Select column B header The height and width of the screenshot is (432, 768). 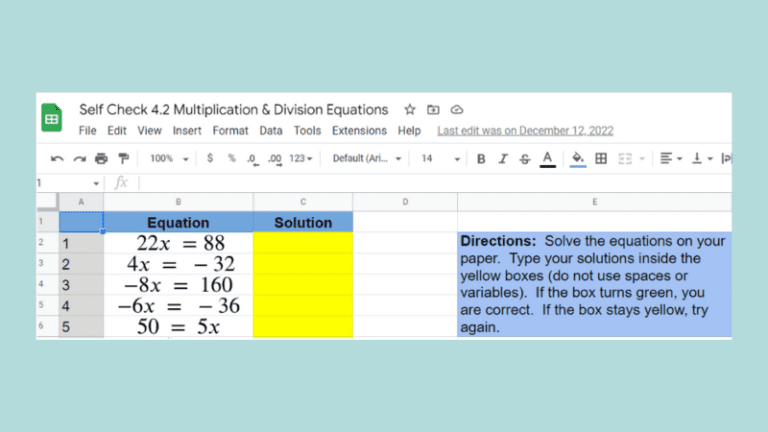click(x=178, y=202)
